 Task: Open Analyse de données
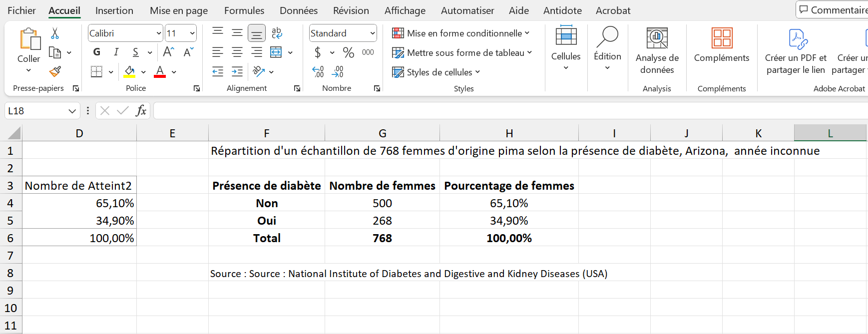pos(657,51)
